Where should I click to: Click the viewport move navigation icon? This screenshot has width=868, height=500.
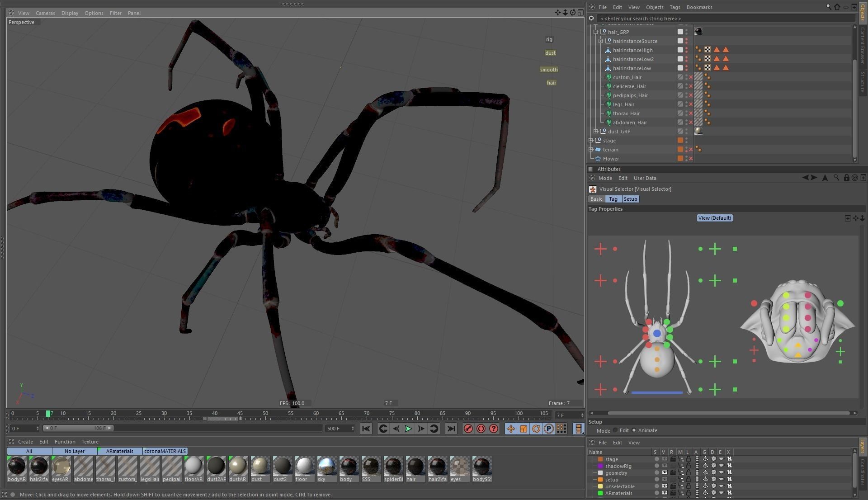[x=557, y=13]
